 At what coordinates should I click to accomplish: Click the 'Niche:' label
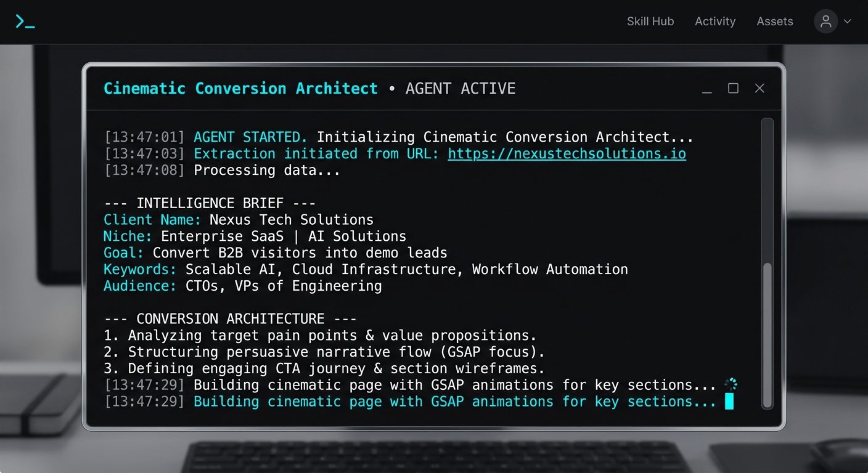(x=128, y=236)
